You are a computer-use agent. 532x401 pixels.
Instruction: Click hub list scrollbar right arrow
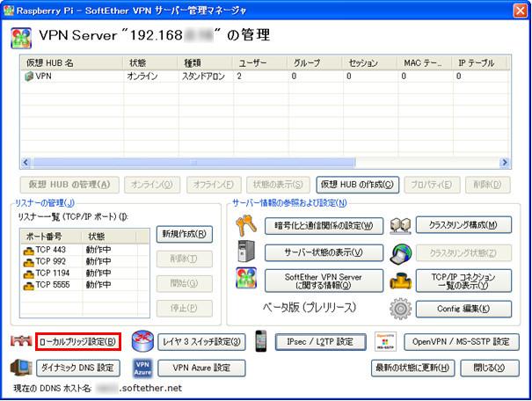pyautogui.click(x=505, y=163)
